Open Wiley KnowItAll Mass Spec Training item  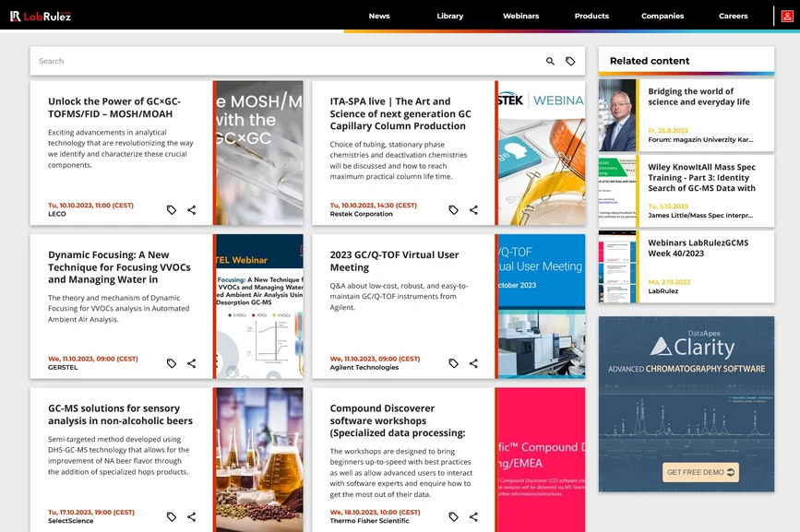click(x=701, y=177)
